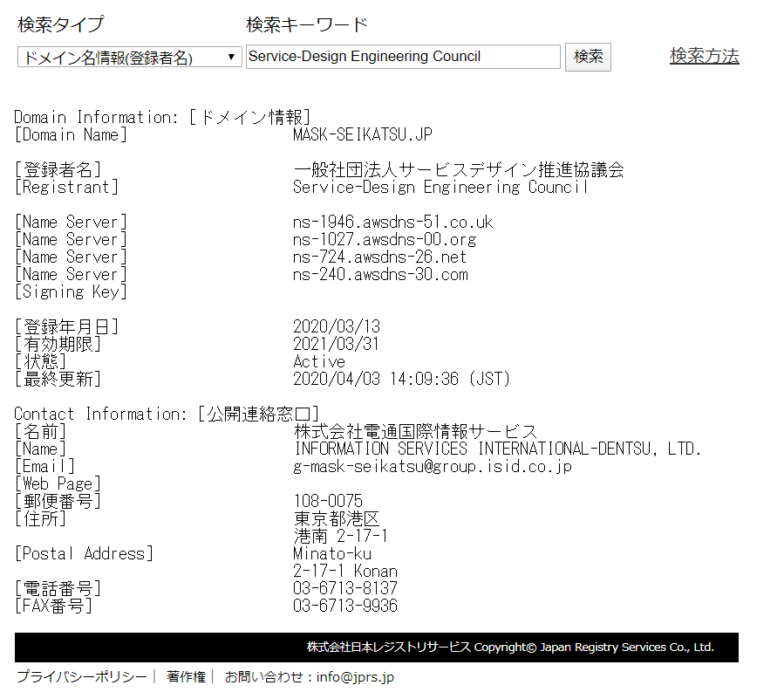Click the info@jprs.jp contact text

click(355, 677)
